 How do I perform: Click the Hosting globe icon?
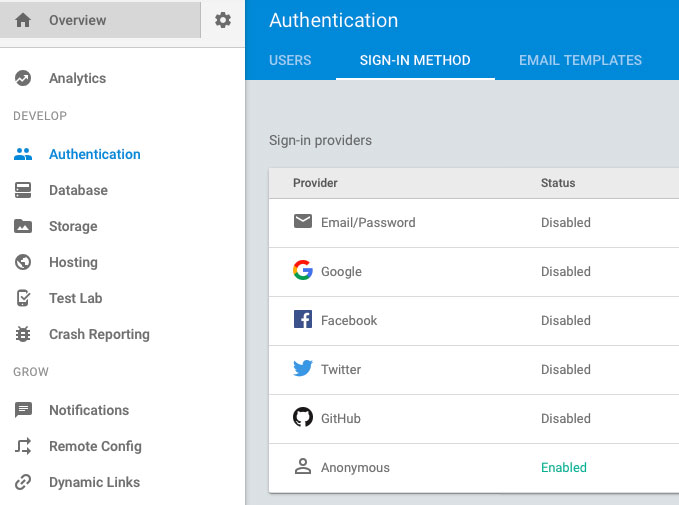23,262
